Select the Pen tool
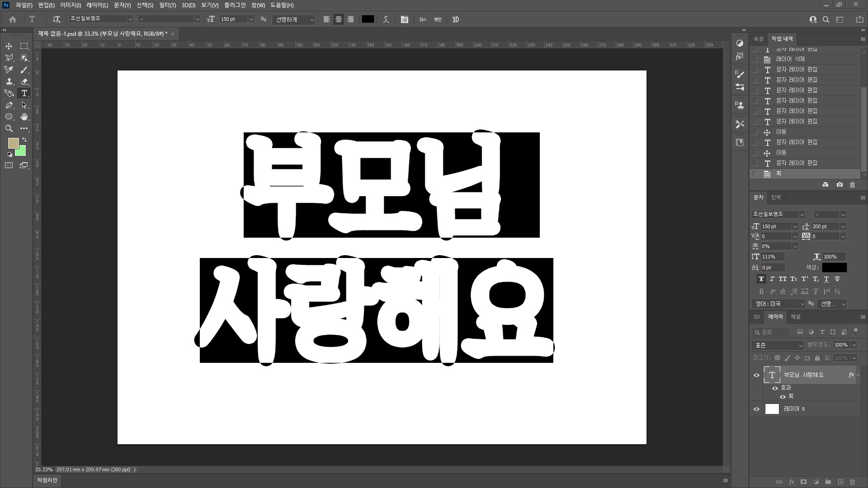This screenshot has width=868, height=488. coord(9,105)
